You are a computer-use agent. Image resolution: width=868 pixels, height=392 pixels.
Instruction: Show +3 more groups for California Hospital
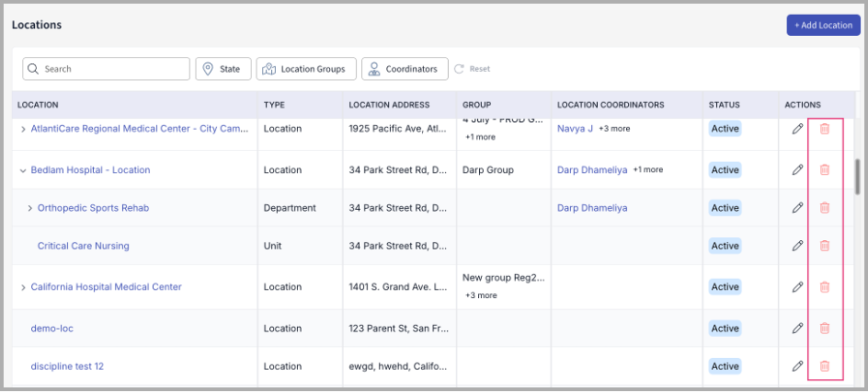(x=481, y=295)
